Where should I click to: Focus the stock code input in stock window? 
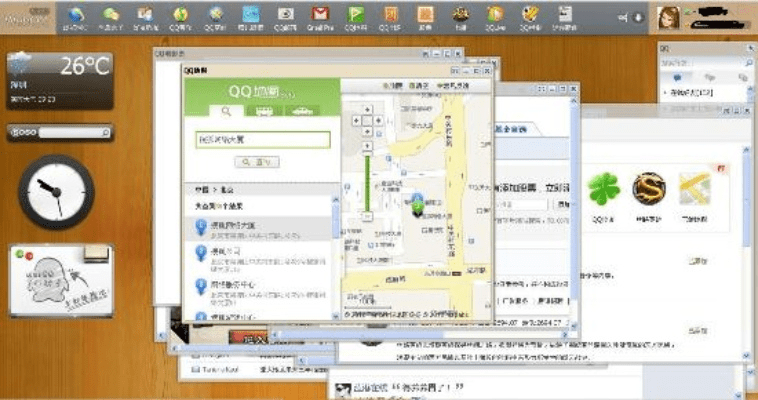[x=522, y=205]
